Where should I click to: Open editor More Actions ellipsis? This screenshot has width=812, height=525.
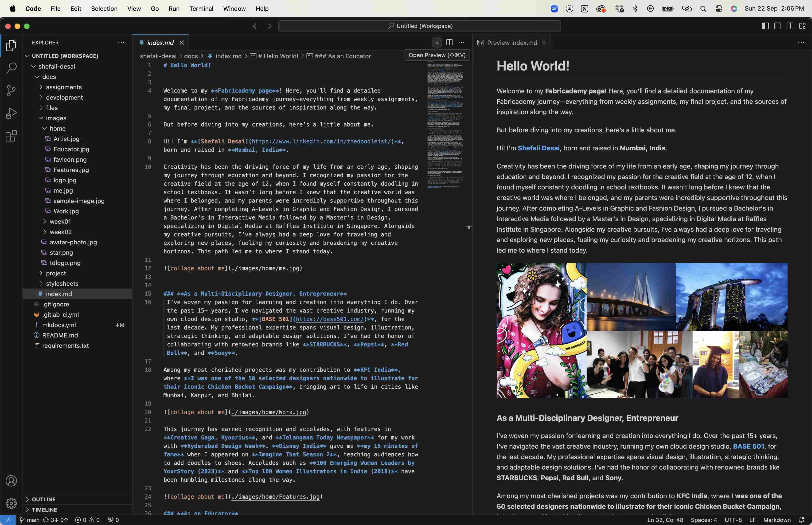(461, 42)
